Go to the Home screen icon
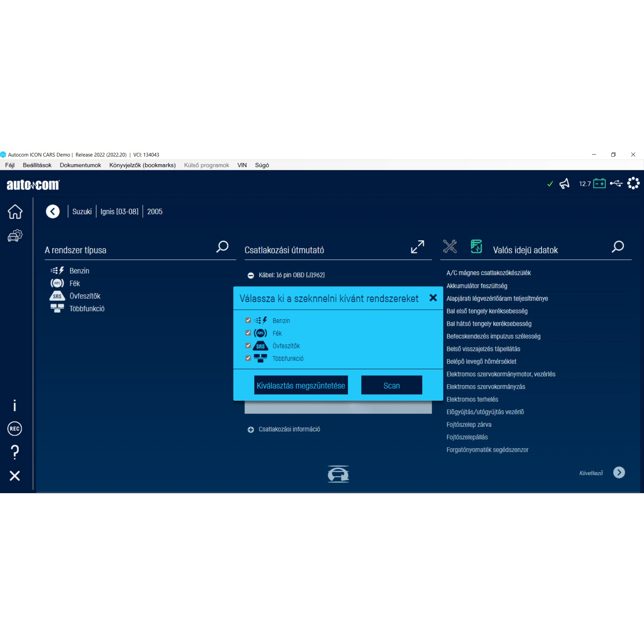The width and height of the screenshot is (644, 644). [15, 212]
